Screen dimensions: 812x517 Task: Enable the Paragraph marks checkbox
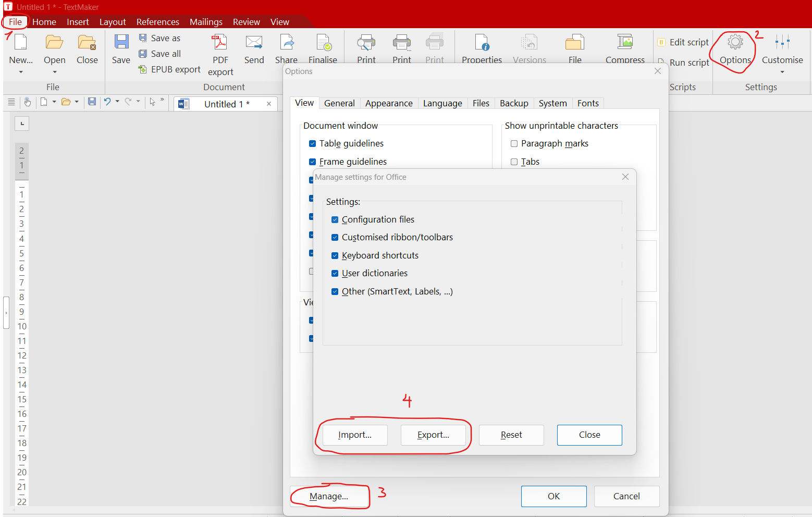coord(514,144)
